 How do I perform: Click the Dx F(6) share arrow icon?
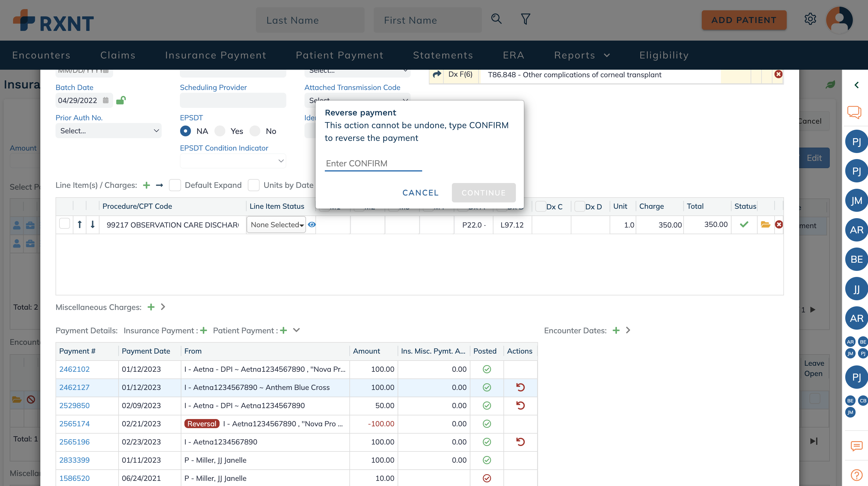point(437,74)
